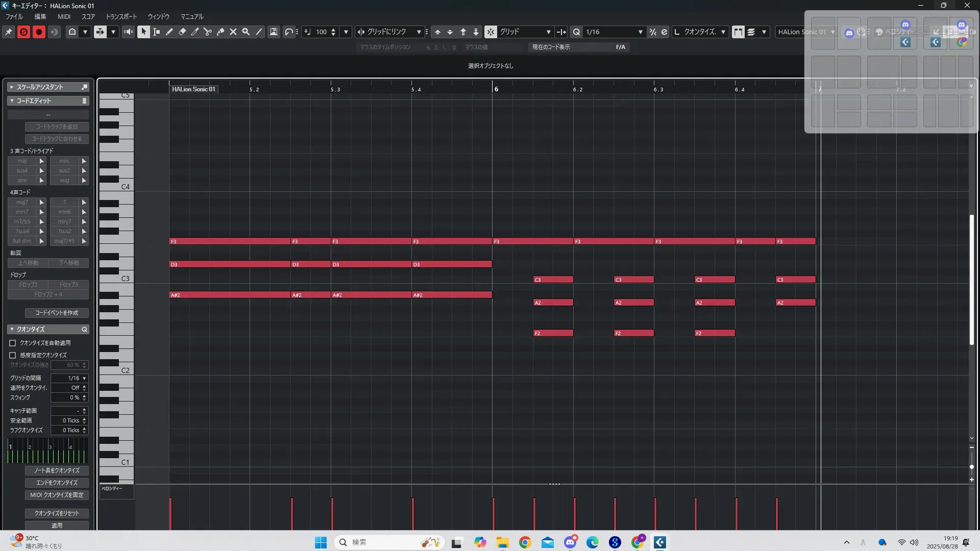
Task: Select the Mute X tool
Action: [x=233, y=32]
